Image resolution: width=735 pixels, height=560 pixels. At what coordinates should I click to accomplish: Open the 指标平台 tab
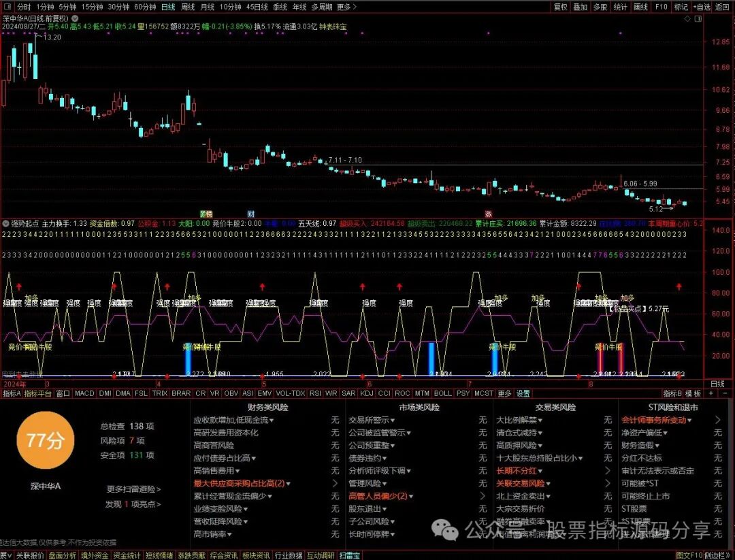click(x=37, y=394)
